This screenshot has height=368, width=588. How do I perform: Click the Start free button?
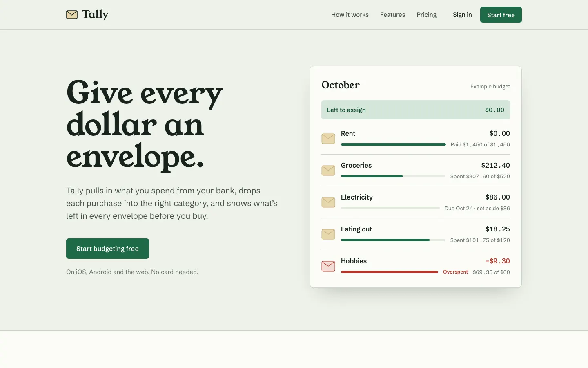[501, 15]
